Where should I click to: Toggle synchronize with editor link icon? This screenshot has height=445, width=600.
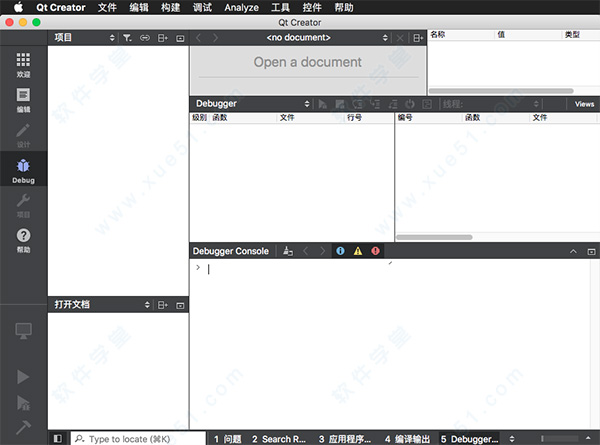point(145,38)
